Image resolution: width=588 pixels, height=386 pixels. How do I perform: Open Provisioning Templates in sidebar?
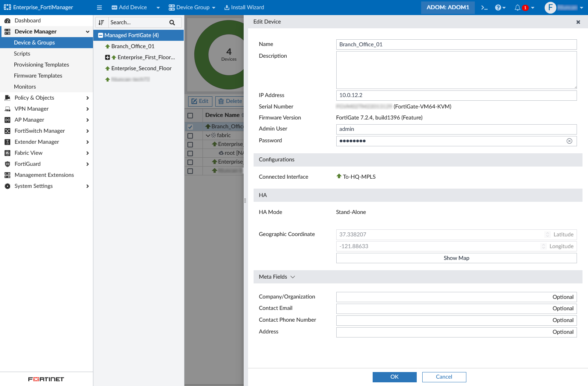42,65
